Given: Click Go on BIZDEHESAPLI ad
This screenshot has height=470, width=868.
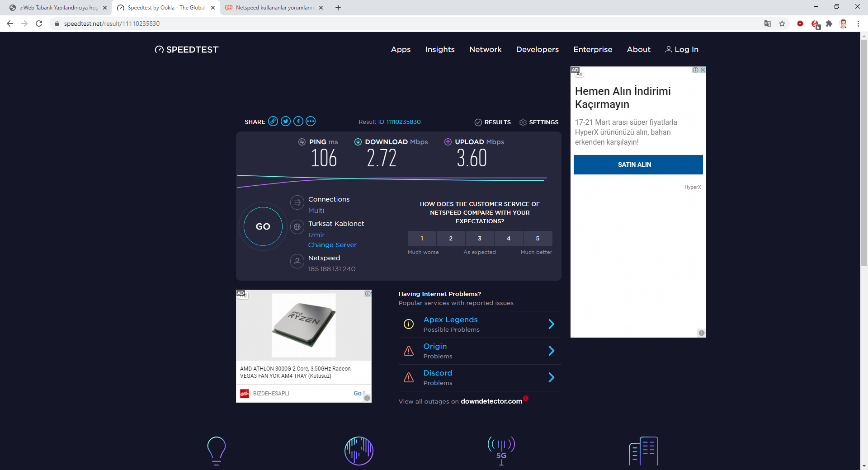Looking at the screenshot, I should (x=358, y=393).
